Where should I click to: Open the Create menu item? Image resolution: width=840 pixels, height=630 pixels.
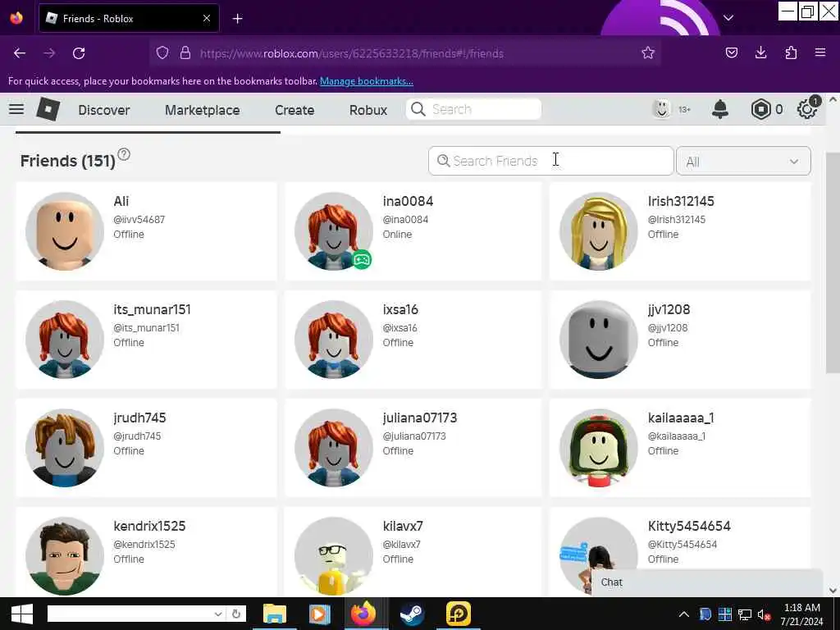294,110
